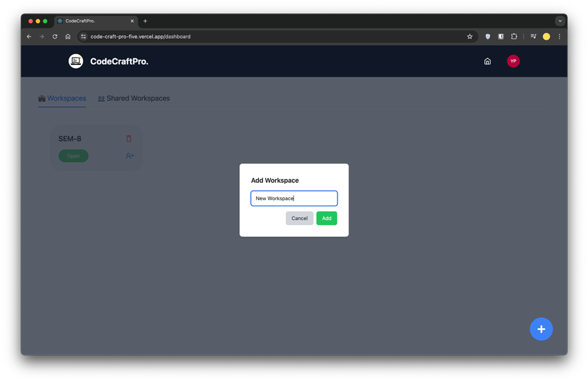588x382 pixels.
Task: Bookmark this page with the star
Action: 470,37
